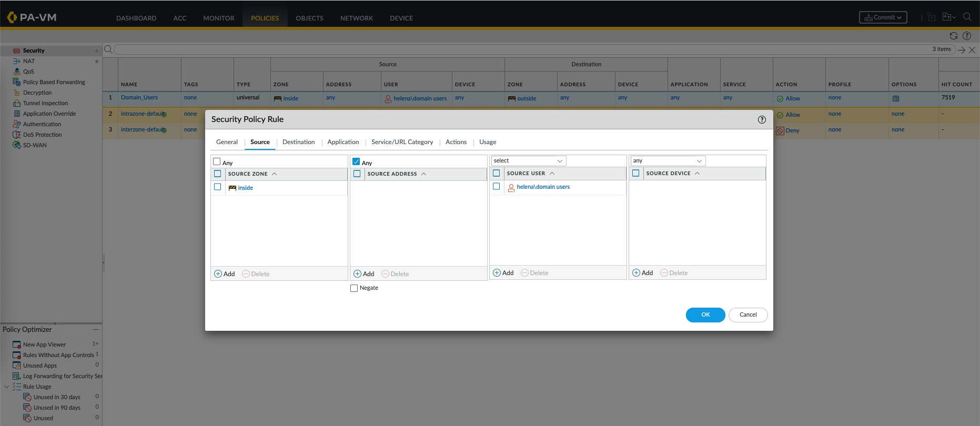Enable the Negate checkbox
The height and width of the screenshot is (426, 980).
(354, 288)
